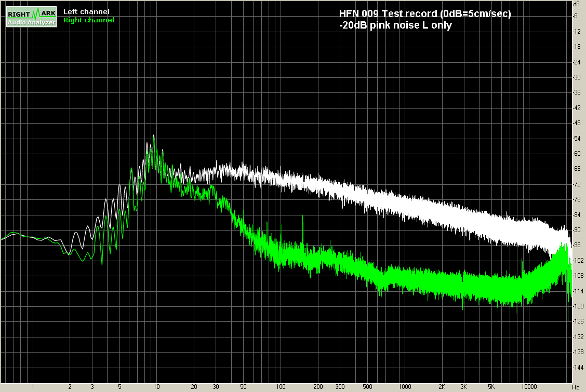Click the '-60' dB axis value

point(577,154)
